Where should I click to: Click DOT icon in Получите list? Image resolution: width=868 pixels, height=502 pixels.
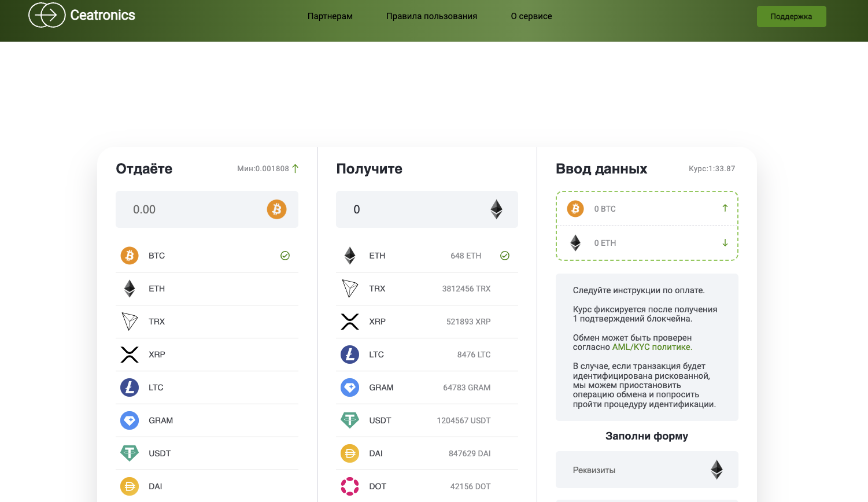coord(350,486)
